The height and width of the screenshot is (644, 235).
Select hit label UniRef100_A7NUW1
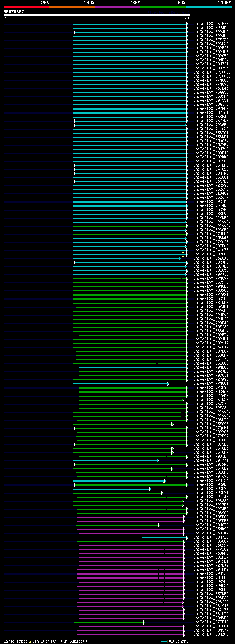[211, 384]
